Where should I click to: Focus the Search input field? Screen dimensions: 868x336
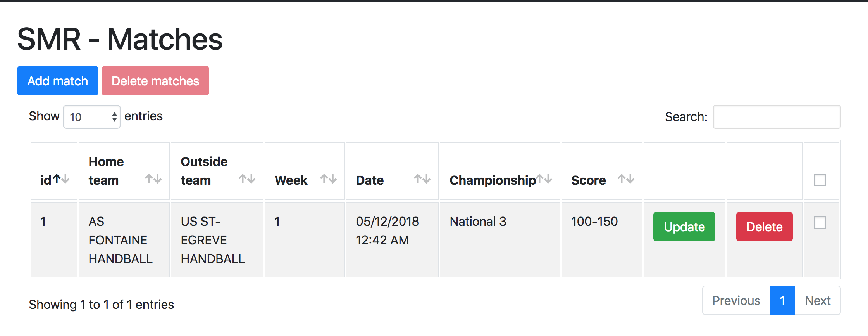pos(777,117)
